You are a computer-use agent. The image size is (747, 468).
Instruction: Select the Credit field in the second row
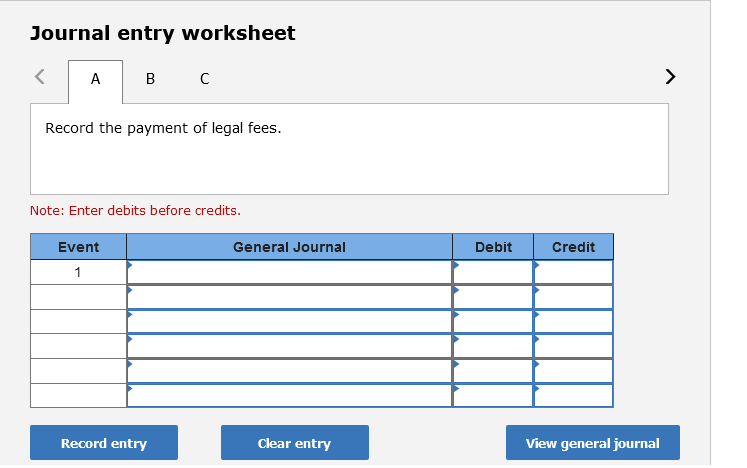point(574,297)
